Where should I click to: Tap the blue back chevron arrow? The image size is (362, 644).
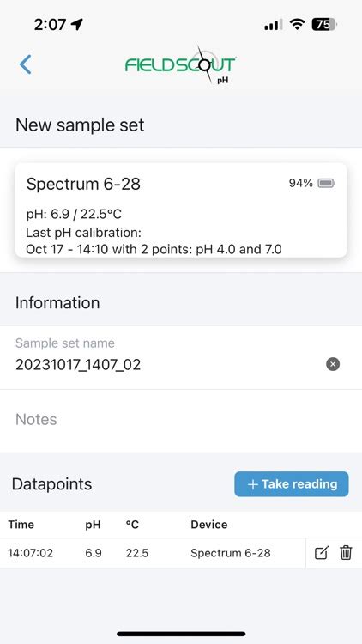tap(26, 64)
